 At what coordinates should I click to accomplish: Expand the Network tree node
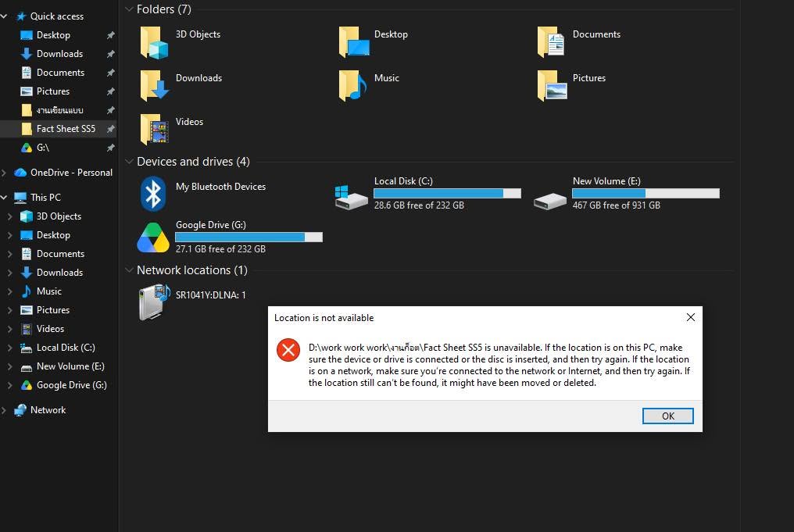[x=4, y=410]
